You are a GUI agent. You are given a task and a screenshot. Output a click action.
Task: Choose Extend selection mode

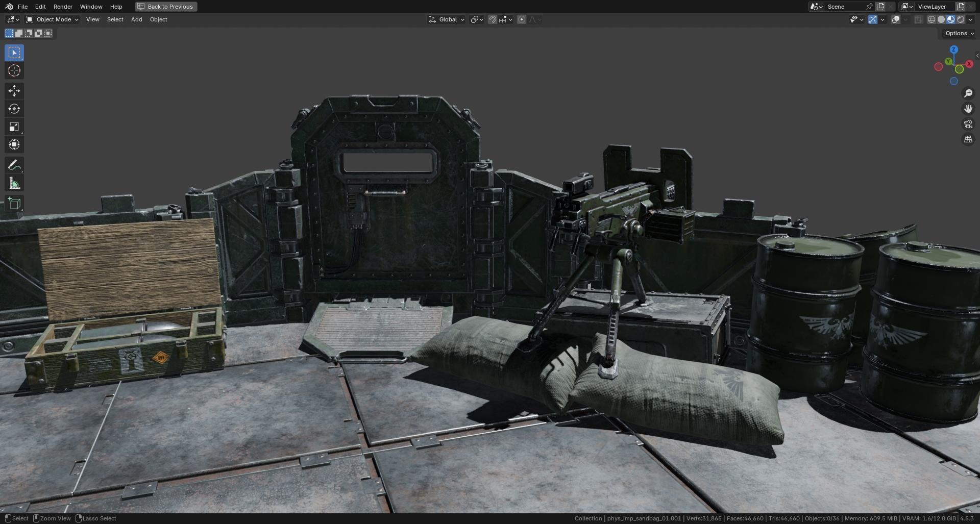pyautogui.click(x=19, y=33)
